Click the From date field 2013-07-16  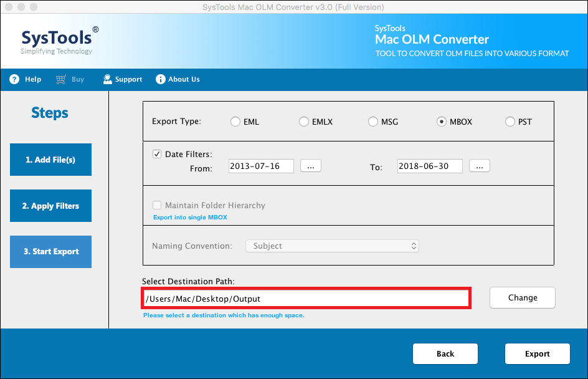(x=261, y=166)
